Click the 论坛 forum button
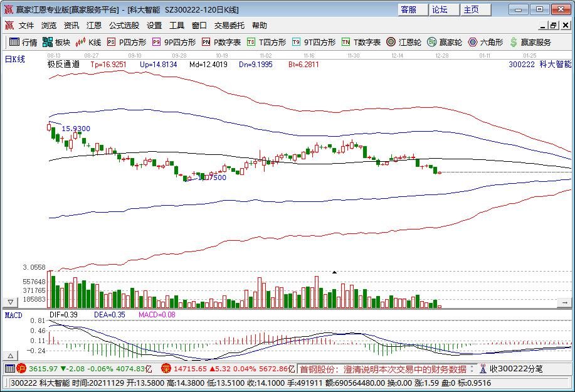 tap(444, 9)
